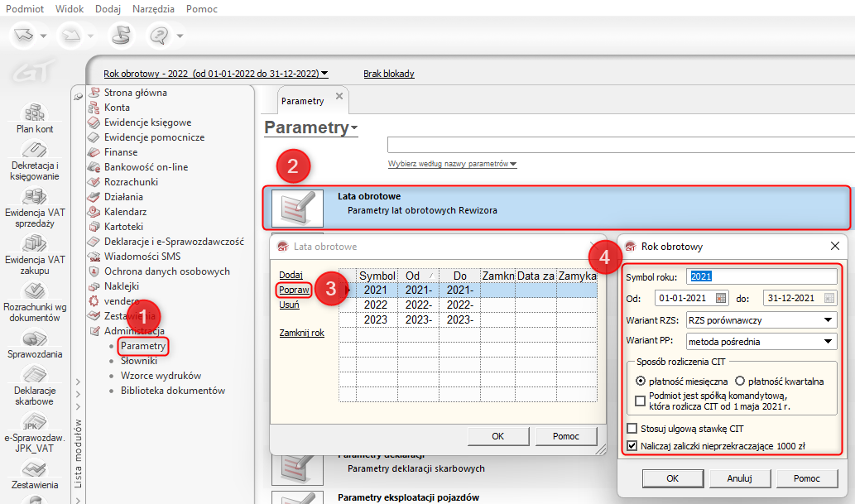Click the Brak blokady link
Image resolution: width=855 pixels, height=504 pixels.
coord(389,74)
